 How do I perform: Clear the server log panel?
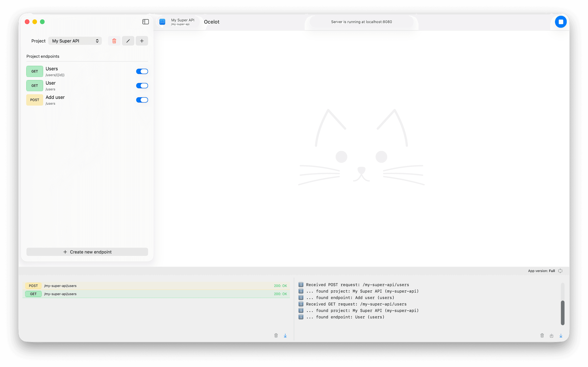click(542, 335)
